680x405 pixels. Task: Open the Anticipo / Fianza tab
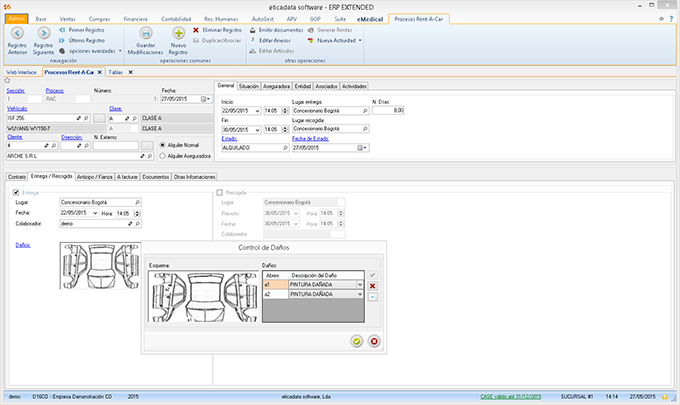[x=95, y=176]
